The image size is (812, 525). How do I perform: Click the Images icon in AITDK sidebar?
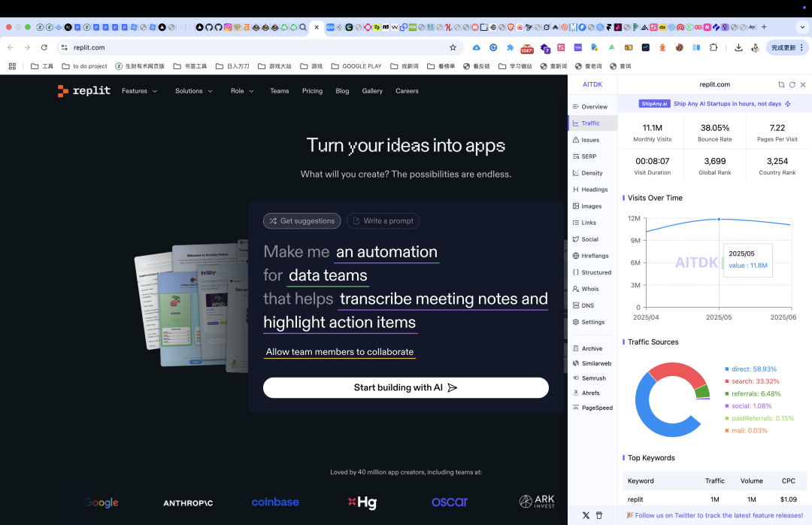[x=576, y=206]
